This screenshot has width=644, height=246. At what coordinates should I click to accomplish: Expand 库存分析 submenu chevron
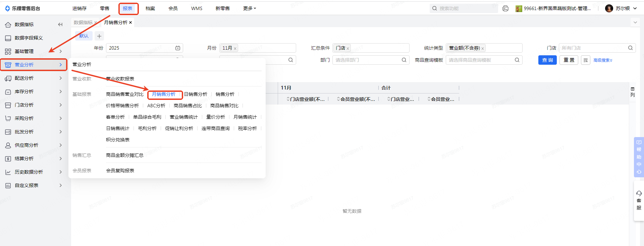pos(61,91)
